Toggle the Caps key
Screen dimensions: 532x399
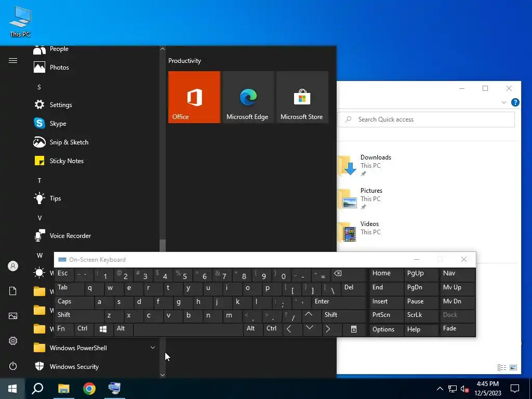pos(74,302)
